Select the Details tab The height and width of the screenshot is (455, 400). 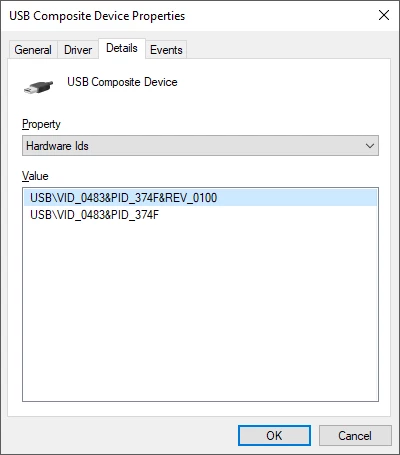pos(122,48)
